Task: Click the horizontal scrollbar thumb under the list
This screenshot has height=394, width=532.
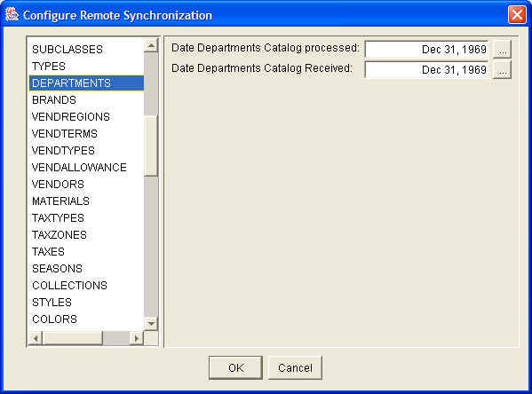Action: [72, 338]
